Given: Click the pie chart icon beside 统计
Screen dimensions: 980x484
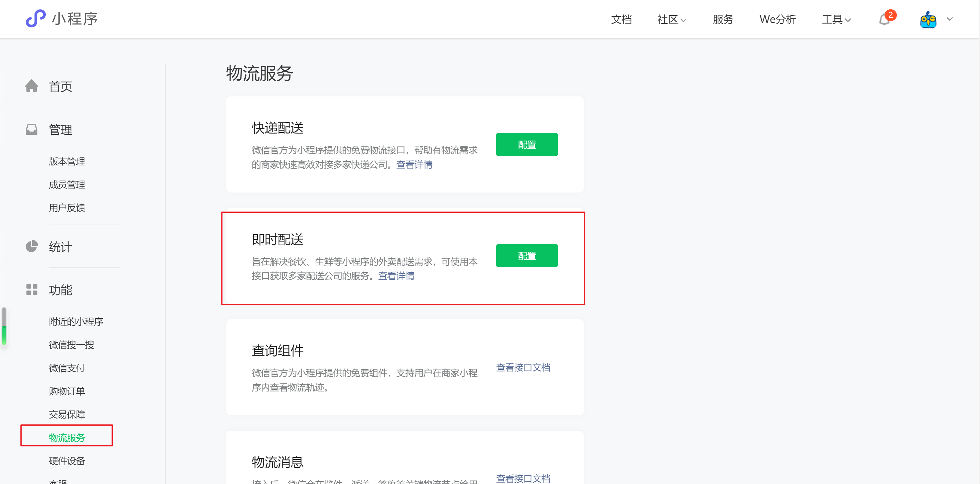Looking at the screenshot, I should (32, 247).
